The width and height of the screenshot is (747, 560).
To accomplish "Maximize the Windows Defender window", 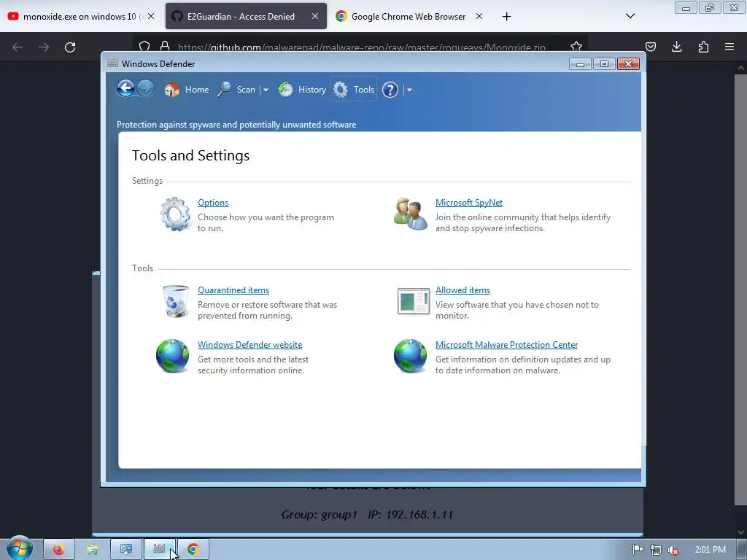I will (604, 64).
